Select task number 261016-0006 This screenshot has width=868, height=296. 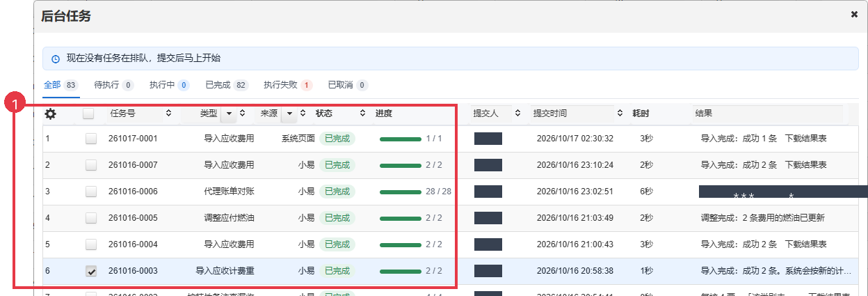coord(133,192)
